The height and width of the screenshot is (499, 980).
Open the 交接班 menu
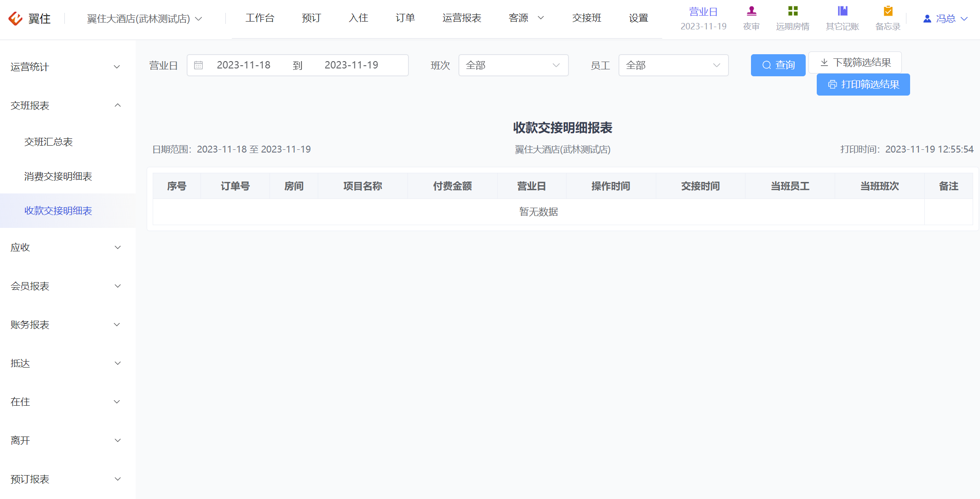pyautogui.click(x=587, y=18)
